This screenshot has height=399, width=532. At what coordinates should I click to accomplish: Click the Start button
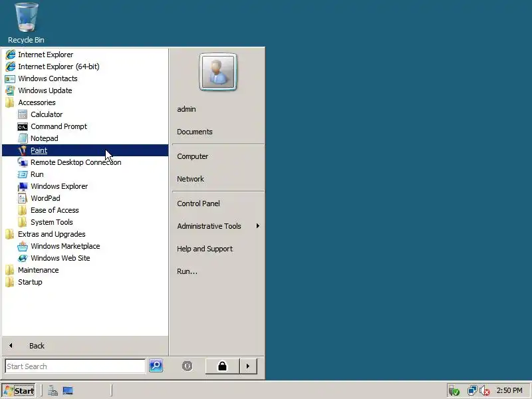[19, 390]
